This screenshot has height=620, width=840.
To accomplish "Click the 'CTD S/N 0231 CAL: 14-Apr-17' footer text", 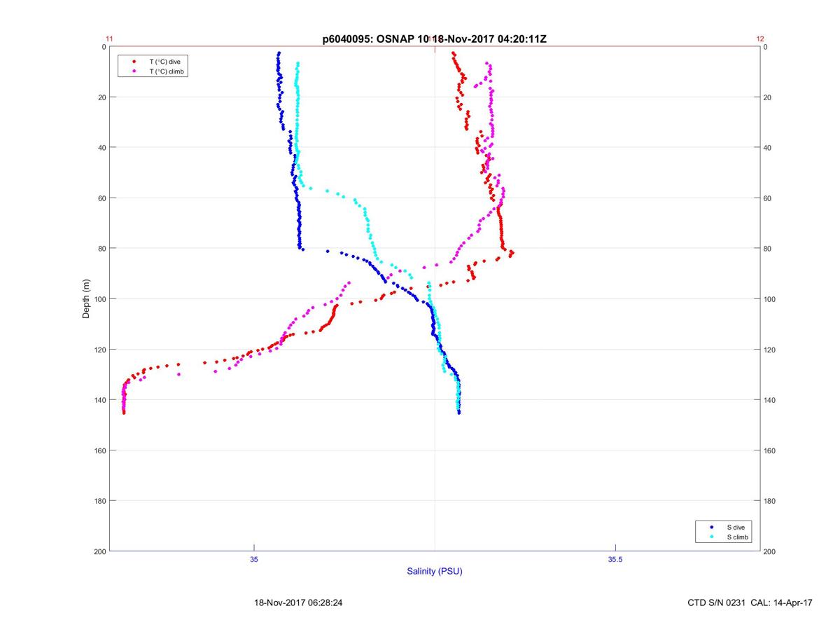I will point(750,602).
